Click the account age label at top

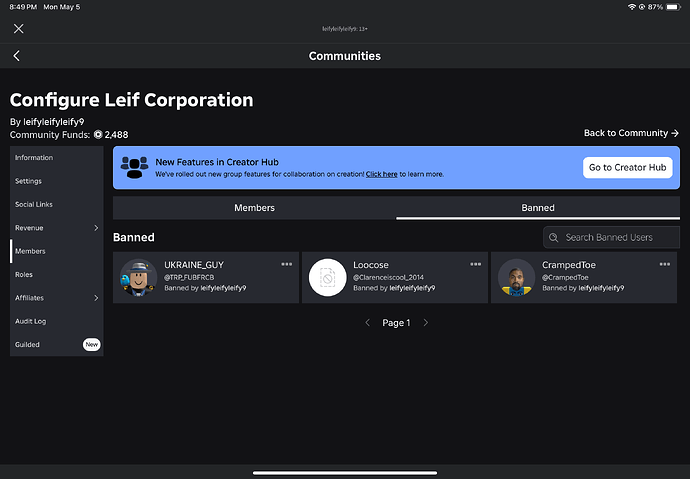[x=345, y=29]
